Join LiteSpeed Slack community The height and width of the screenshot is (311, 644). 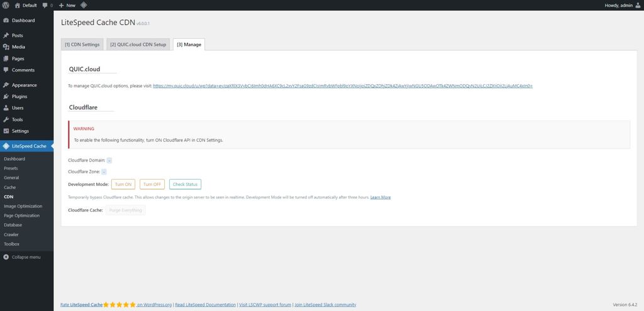tap(325, 305)
